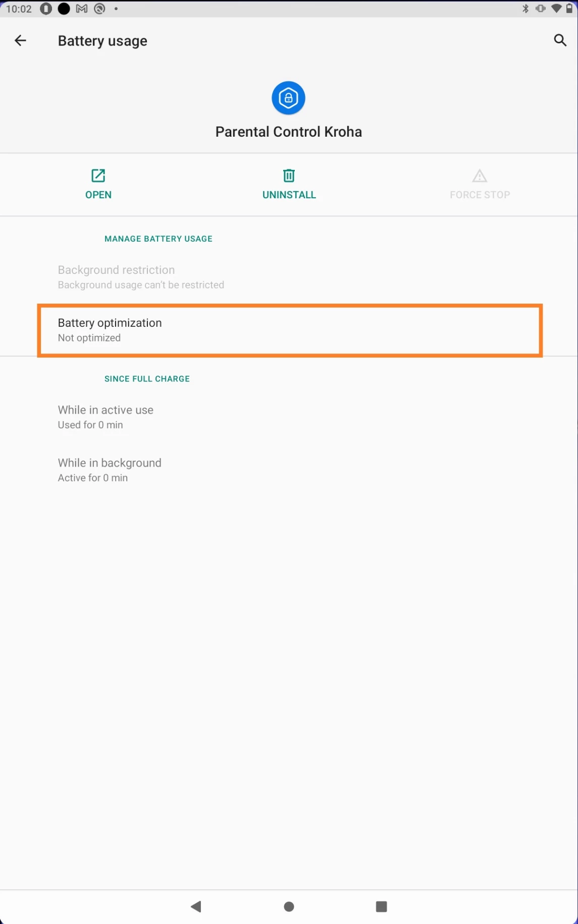Tap the vibrate mode status icon
578x924 pixels.
pyautogui.click(x=541, y=9)
